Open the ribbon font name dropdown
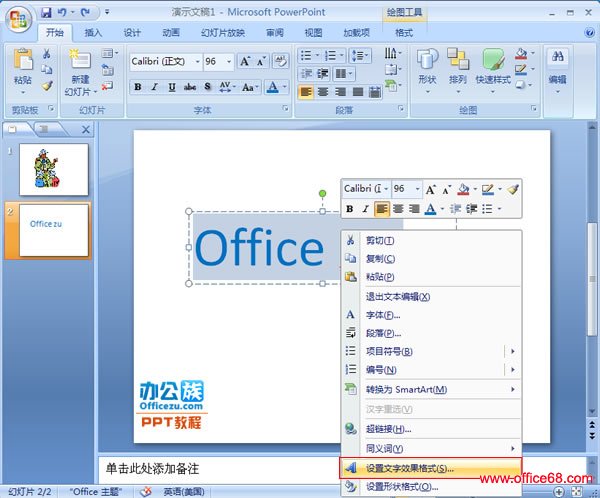Screen dimensions: 600x498 coord(197,62)
